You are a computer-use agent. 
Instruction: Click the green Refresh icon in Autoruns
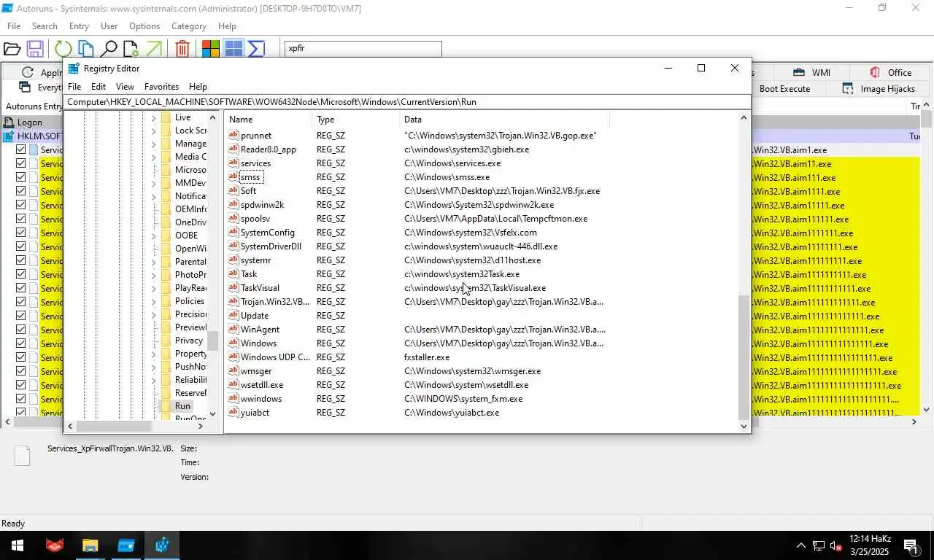coord(63,49)
